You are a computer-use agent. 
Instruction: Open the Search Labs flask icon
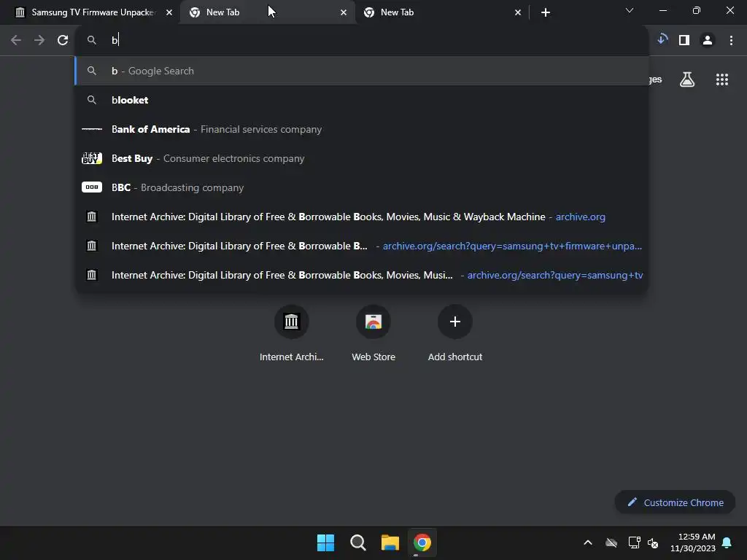pyautogui.click(x=687, y=79)
